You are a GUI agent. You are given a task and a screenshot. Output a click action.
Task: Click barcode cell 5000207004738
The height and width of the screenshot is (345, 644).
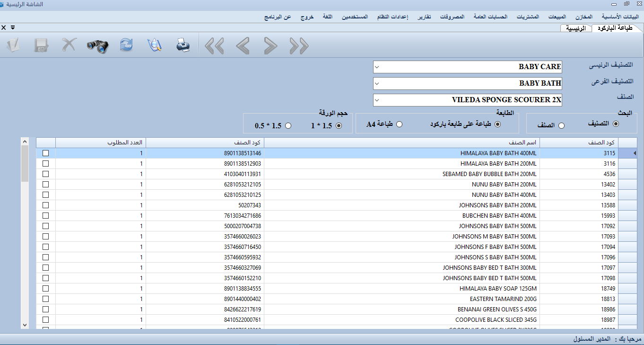click(x=205, y=226)
